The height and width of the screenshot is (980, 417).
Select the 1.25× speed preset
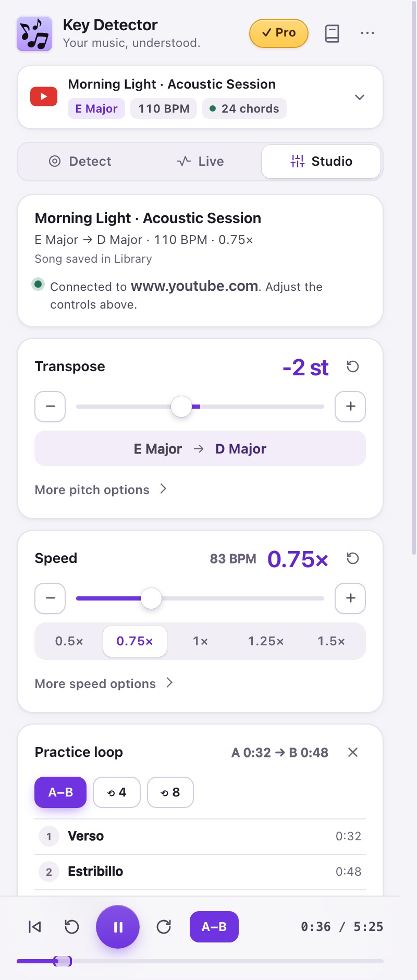pos(266,641)
